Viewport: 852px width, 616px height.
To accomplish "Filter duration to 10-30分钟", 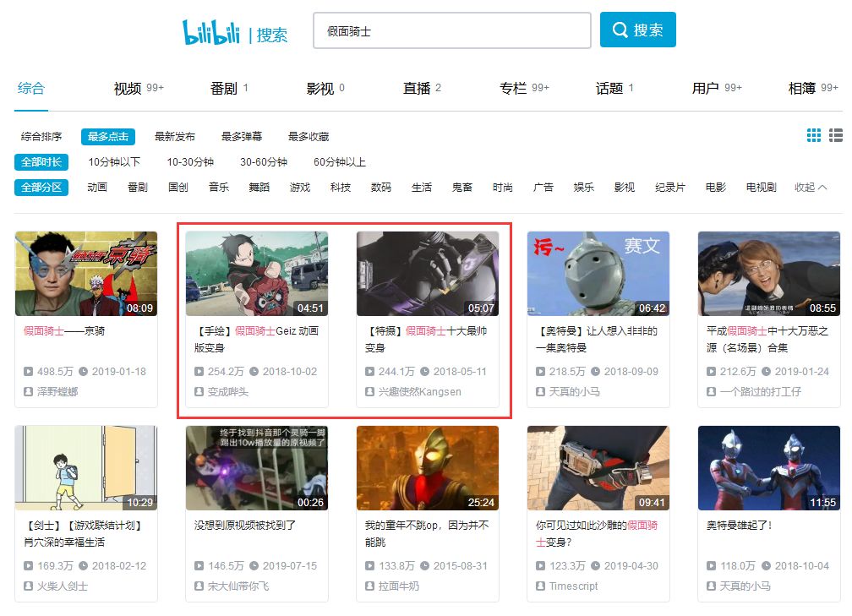I will click(x=190, y=162).
